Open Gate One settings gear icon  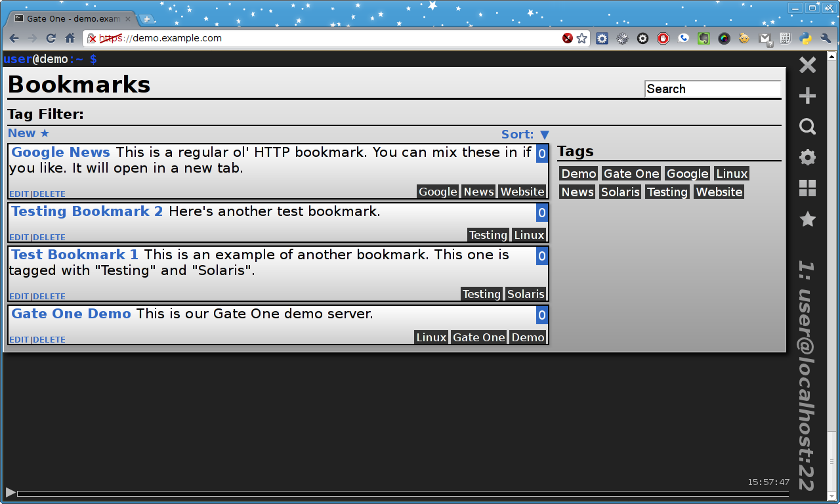807,157
